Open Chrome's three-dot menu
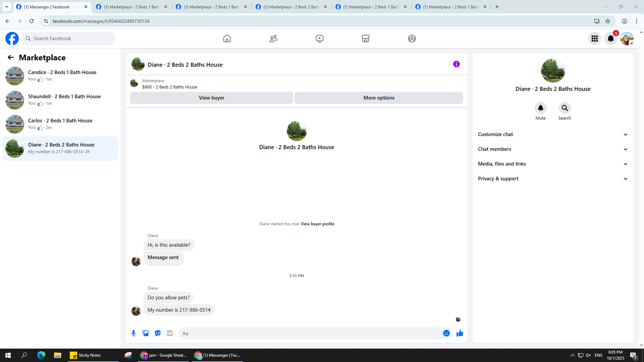Viewport: 644px width, 362px height. click(x=637, y=21)
